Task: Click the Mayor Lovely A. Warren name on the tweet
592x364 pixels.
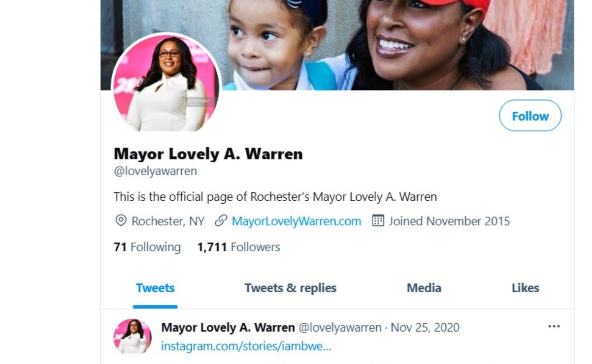Action: pos(228,328)
